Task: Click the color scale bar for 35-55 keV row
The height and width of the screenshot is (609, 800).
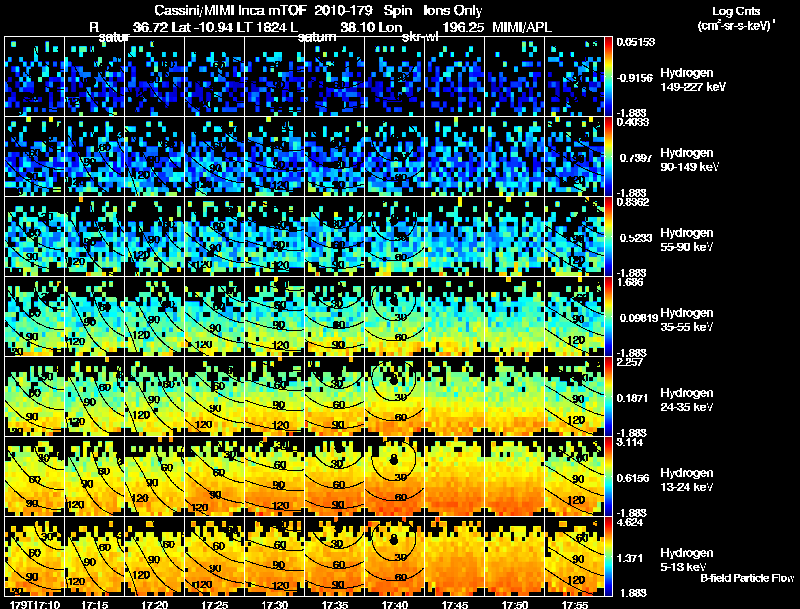Action: 608,317
